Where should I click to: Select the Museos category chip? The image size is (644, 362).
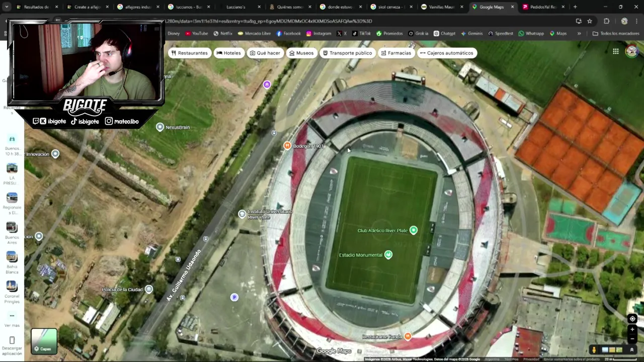tap(301, 53)
